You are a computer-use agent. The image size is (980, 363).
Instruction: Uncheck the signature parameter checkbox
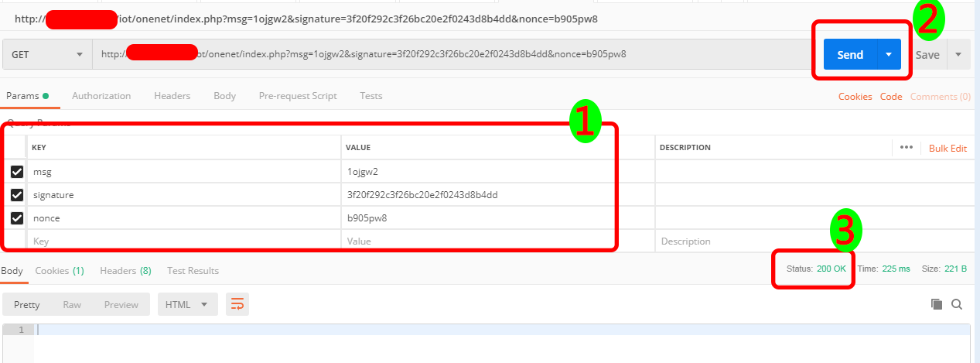coord(17,195)
